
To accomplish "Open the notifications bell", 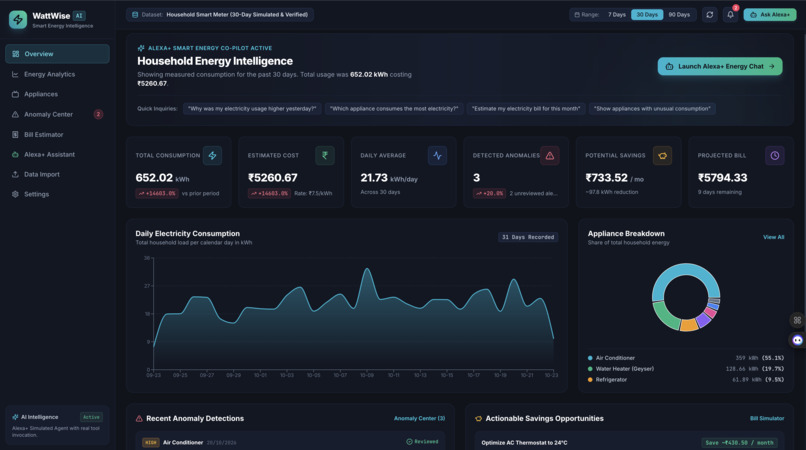I will click(x=730, y=15).
